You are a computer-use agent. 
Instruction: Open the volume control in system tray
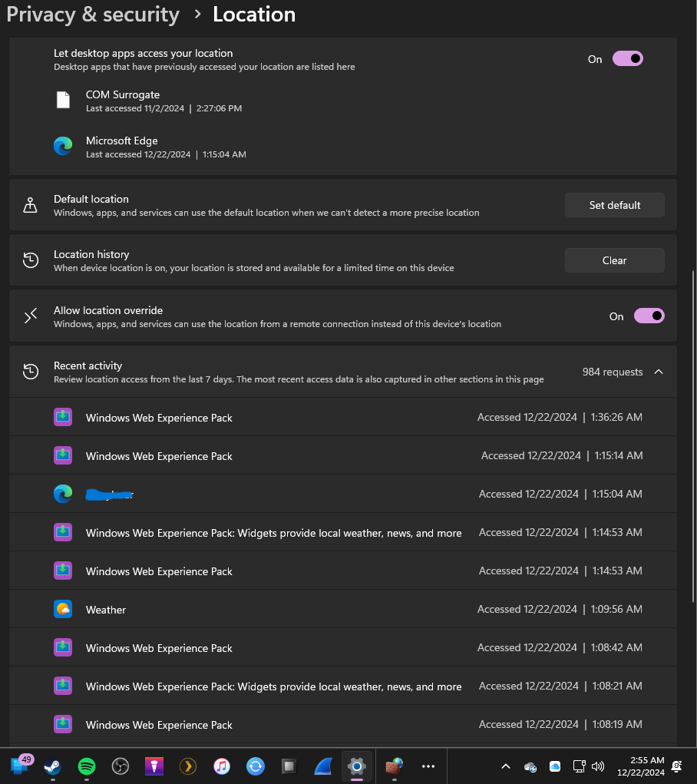pyautogui.click(x=599, y=766)
